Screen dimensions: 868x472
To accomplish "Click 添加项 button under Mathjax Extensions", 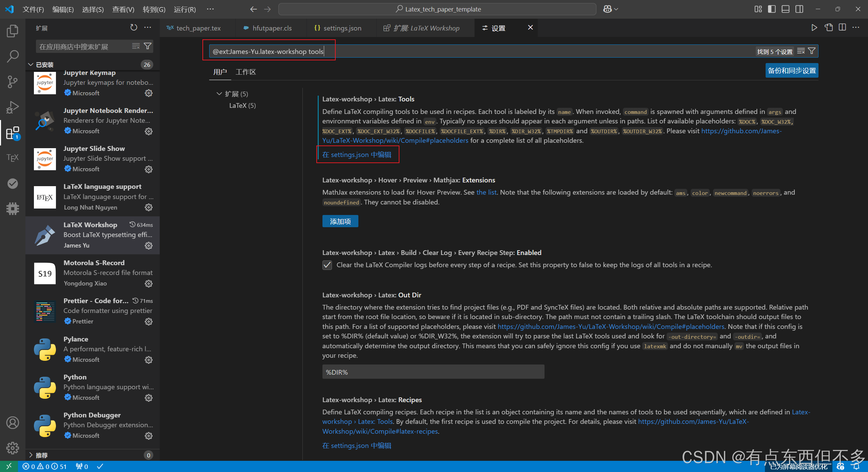I will (x=340, y=221).
